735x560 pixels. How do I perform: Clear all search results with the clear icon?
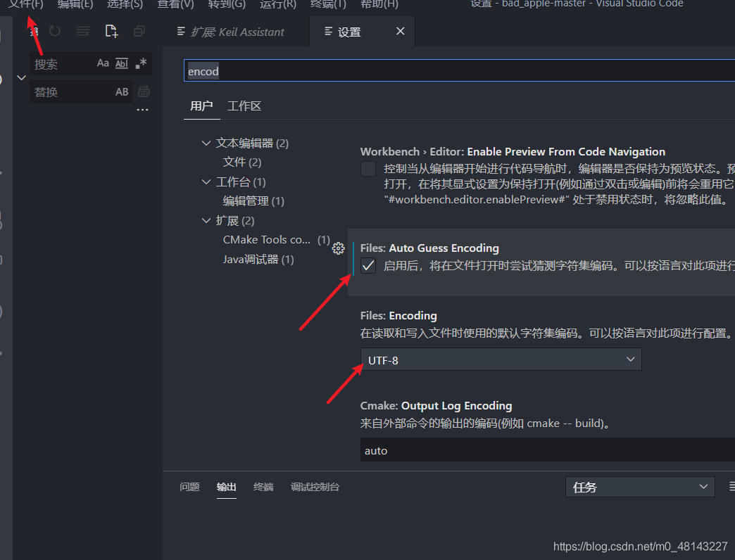pos(82,31)
